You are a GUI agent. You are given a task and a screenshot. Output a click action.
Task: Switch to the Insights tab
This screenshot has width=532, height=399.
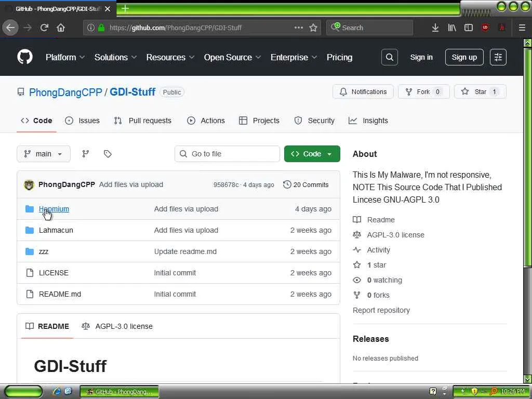(x=368, y=121)
